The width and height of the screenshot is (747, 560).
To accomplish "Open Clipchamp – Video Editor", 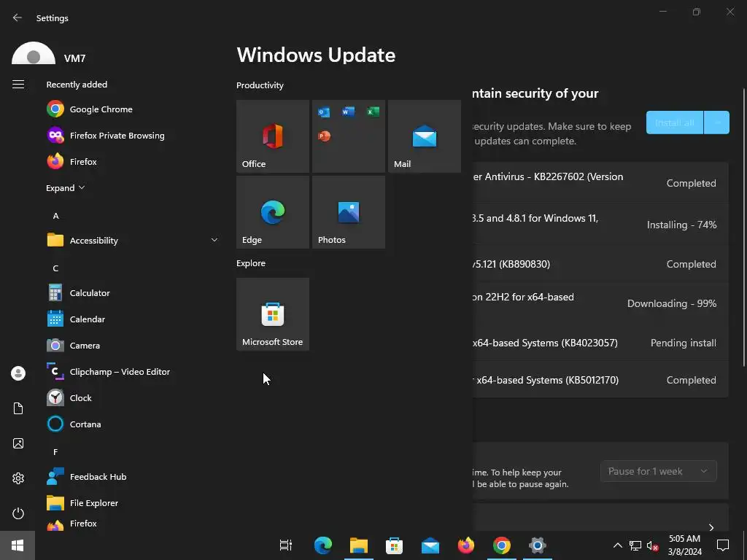I will [x=132, y=371].
